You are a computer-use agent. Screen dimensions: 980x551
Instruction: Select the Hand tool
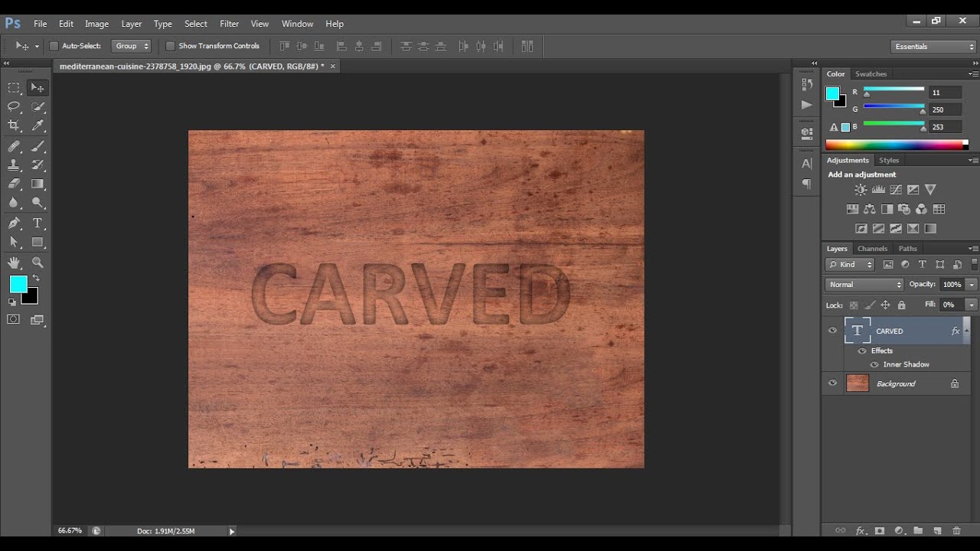[14, 262]
